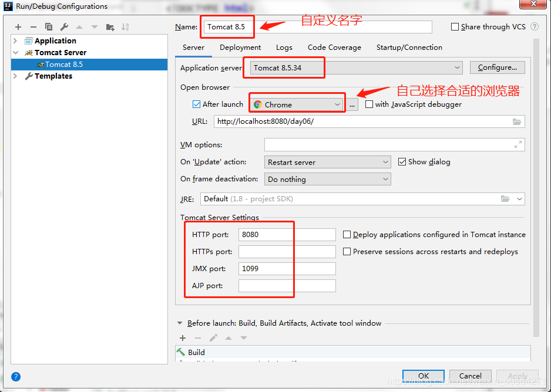The image size is (551, 392).
Task: Confirm with the OK button
Action: click(424, 376)
